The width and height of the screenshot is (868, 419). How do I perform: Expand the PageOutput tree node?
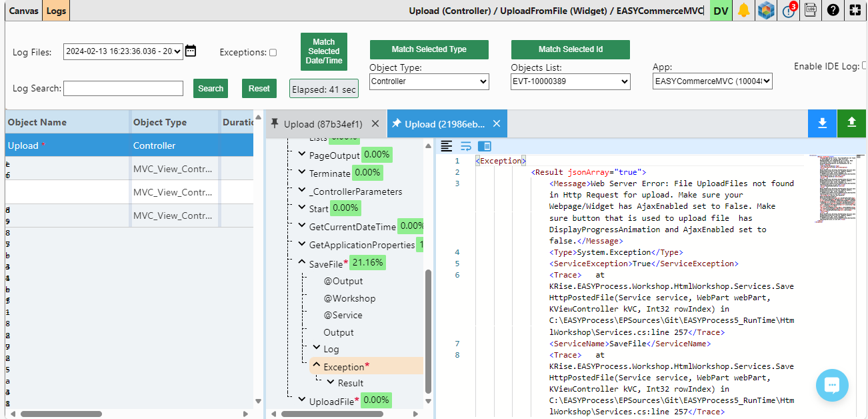point(301,155)
